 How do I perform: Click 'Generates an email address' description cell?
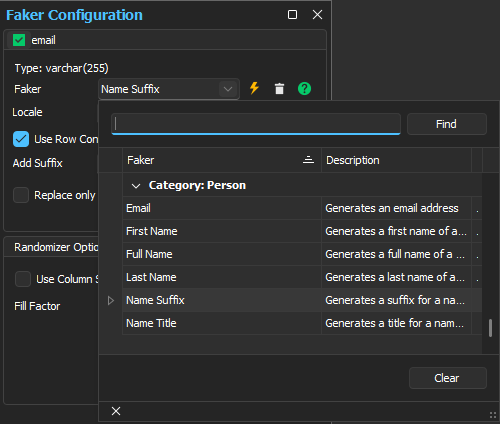pyautogui.click(x=396, y=208)
